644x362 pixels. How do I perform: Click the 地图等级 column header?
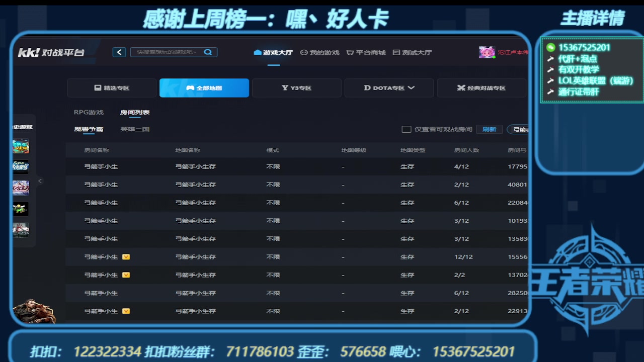(354, 150)
